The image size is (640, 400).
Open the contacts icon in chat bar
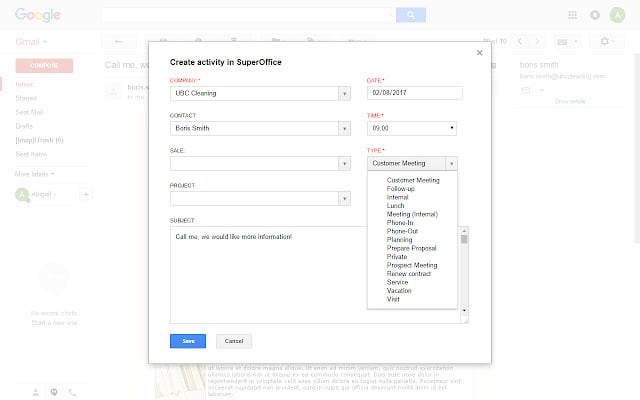(36, 392)
